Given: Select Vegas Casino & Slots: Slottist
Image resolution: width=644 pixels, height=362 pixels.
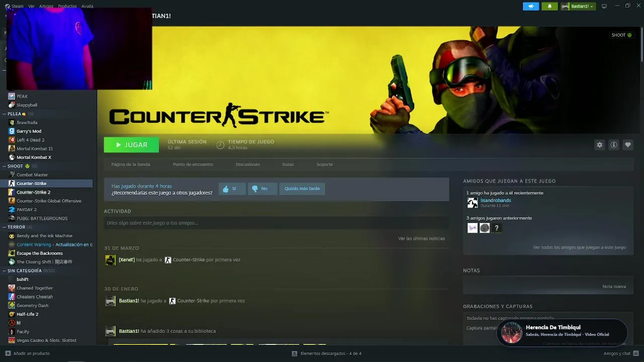Looking at the screenshot, I should (46, 340).
